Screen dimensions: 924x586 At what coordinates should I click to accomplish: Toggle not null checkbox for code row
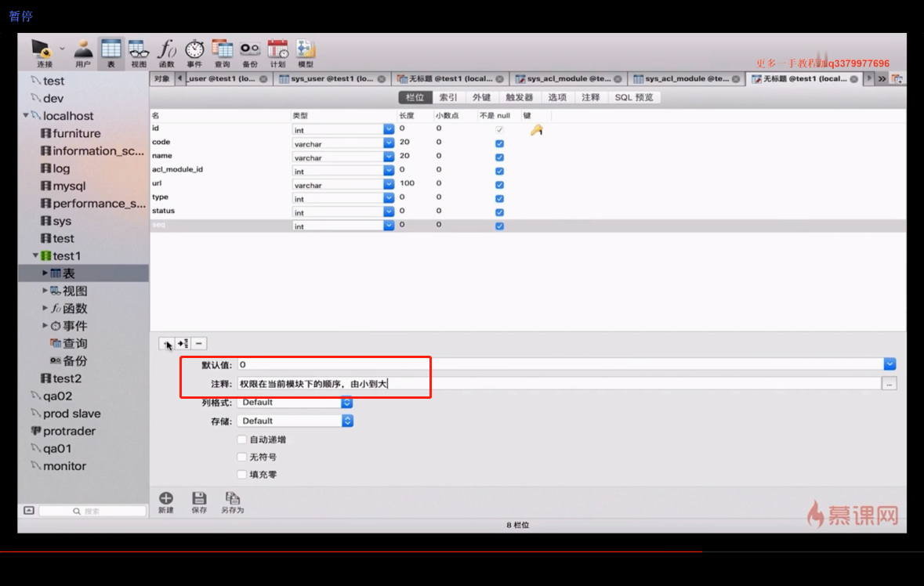coord(500,143)
